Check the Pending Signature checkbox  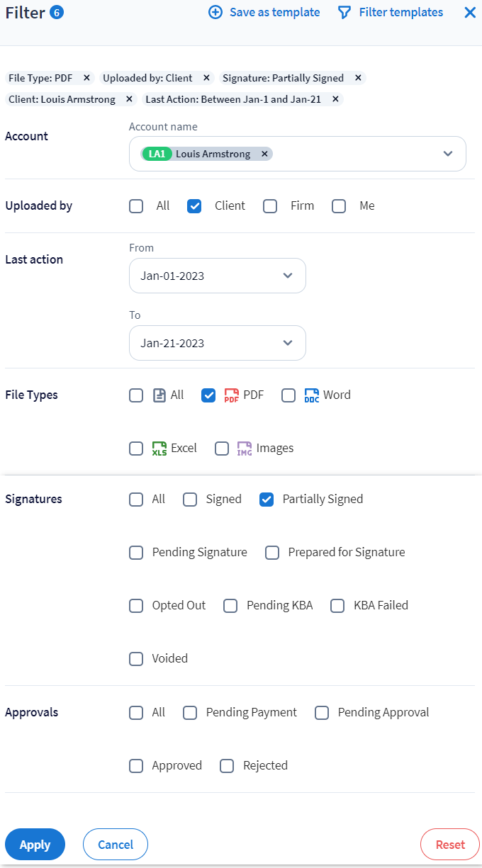(136, 553)
